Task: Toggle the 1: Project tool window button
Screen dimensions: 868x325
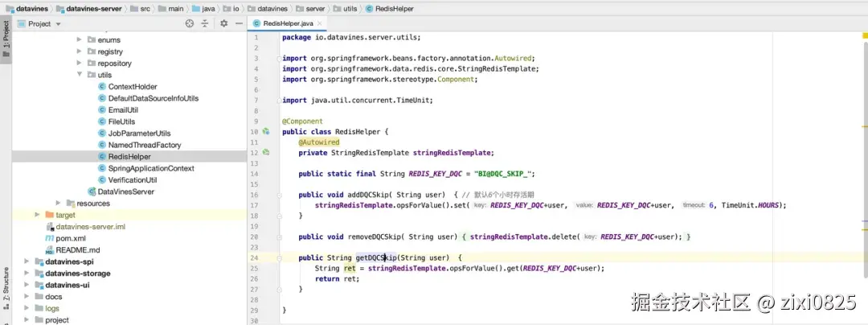Action: (6, 39)
